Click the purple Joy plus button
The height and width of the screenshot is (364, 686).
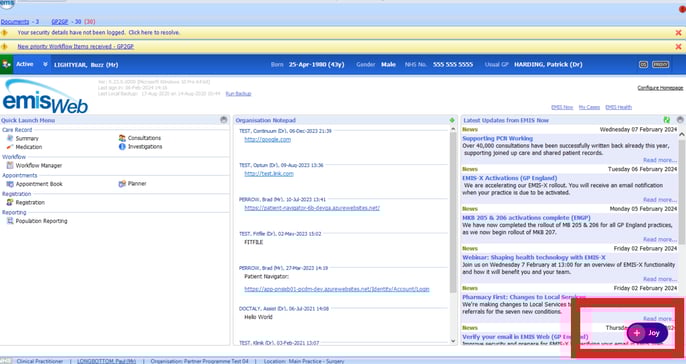[x=648, y=333]
